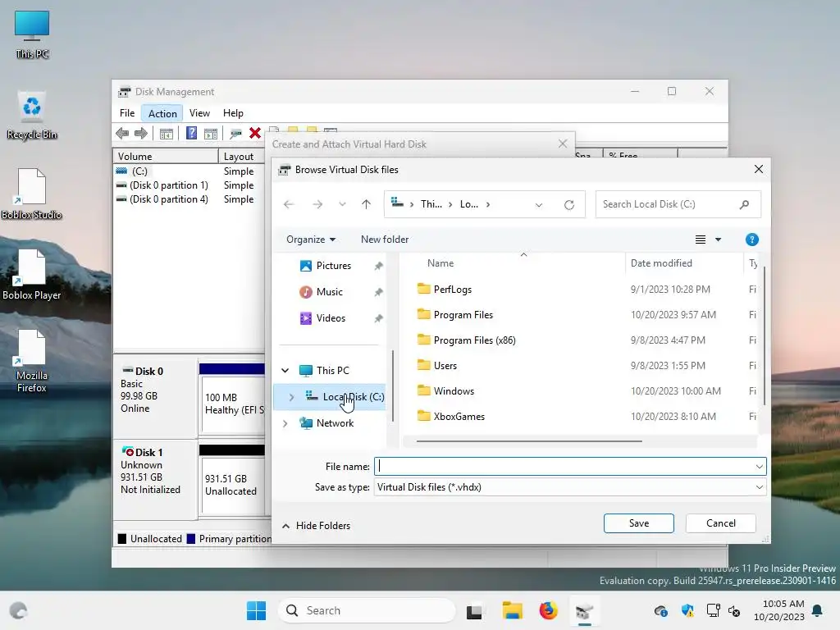Unpin Pictures from Quick access

point(378,266)
